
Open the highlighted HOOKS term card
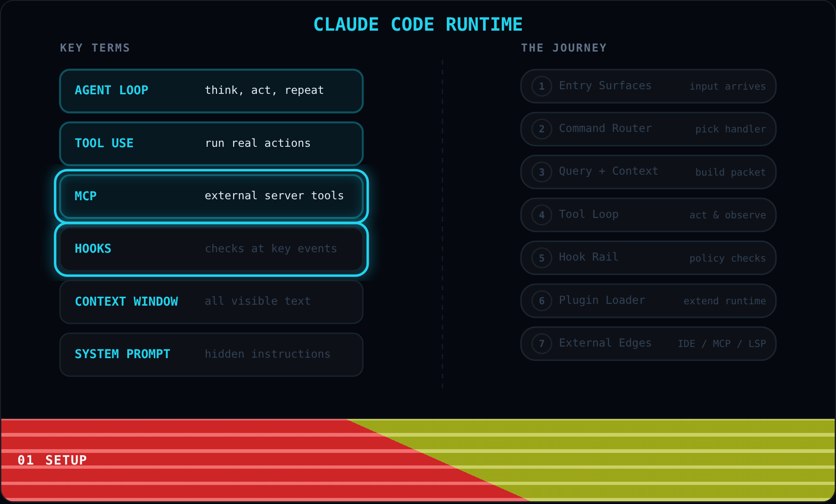coord(211,249)
